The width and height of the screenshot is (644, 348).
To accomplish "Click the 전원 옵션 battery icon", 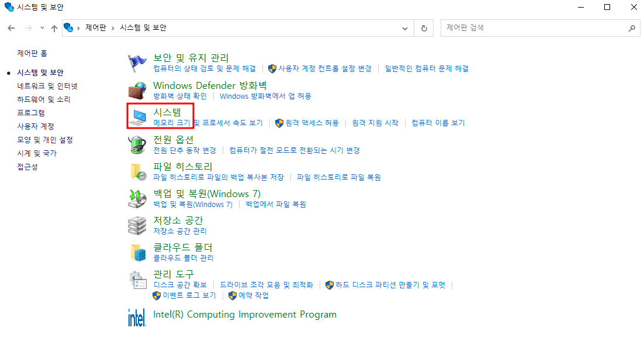I will point(137,144).
